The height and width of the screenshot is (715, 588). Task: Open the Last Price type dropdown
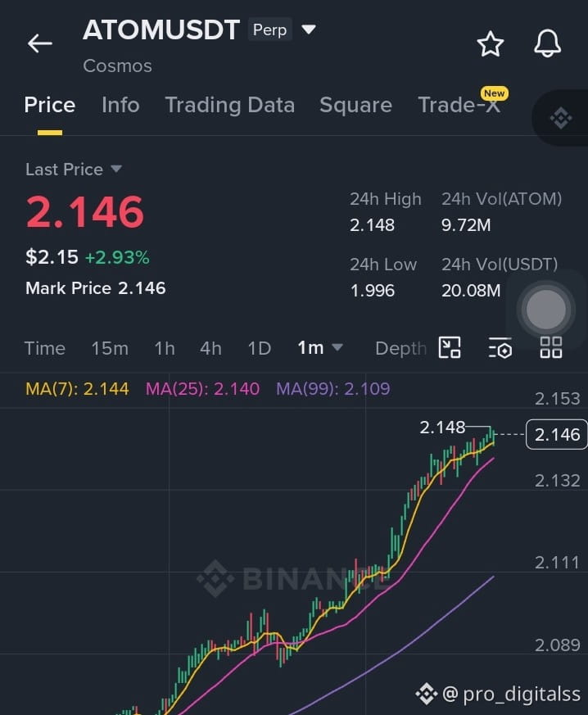coord(116,170)
